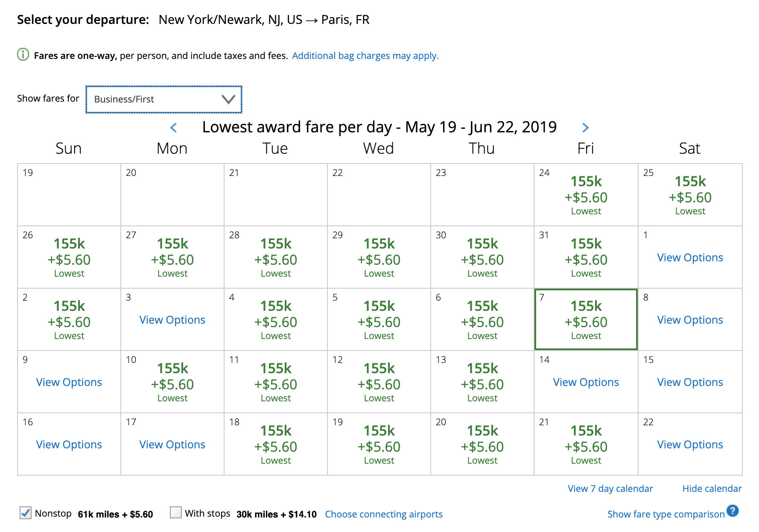Screen dimensions: 759x532
Task: Click fare type comparison help icon
Action: pos(733,511)
